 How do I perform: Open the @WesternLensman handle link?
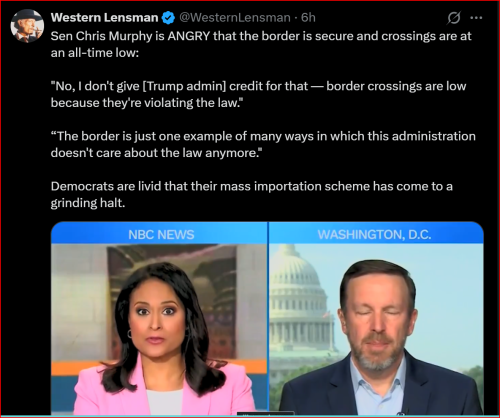235,17
